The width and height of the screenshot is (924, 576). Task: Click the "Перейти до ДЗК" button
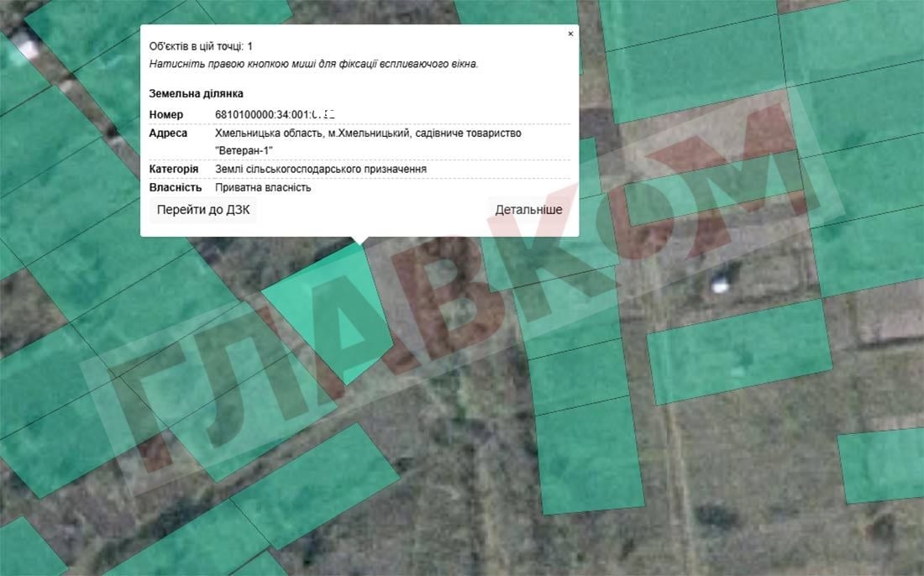click(x=203, y=210)
